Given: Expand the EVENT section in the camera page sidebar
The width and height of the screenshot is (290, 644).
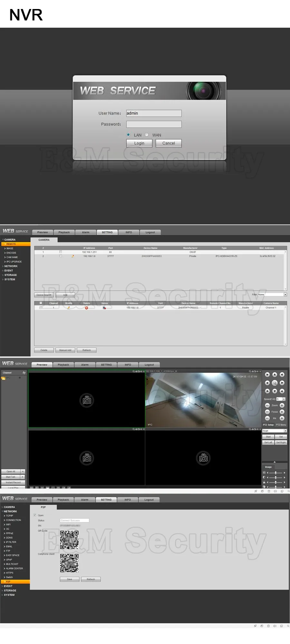Looking at the screenshot, I should tap(9, 271).
